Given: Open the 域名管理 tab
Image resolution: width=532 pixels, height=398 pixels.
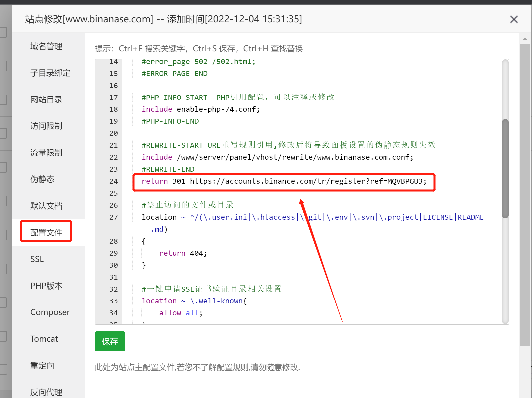Looking at the screenshot, I should click(x=46, y=46).
